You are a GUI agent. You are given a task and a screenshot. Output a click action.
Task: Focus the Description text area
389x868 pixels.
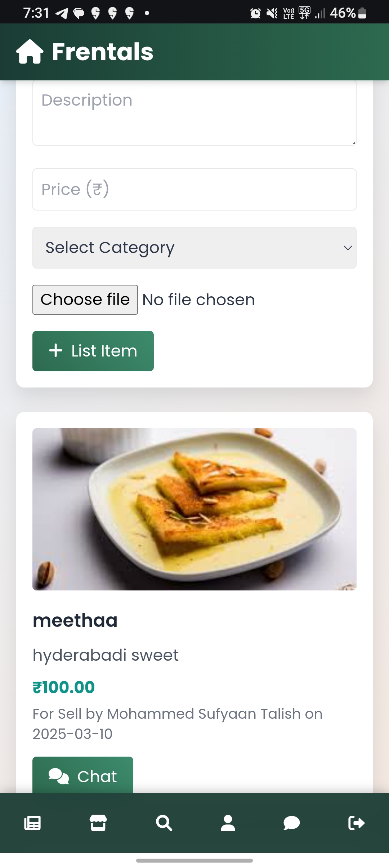[194, 113]
